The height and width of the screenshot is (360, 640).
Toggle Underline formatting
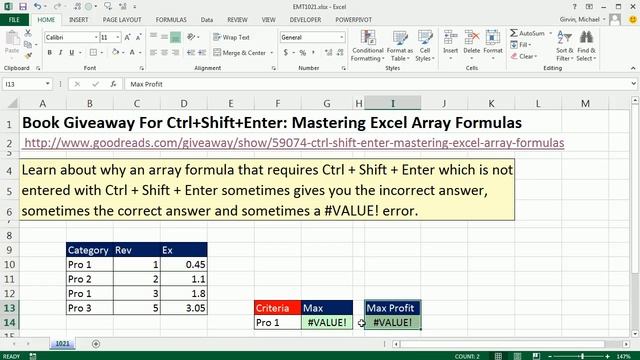[72, 52]
